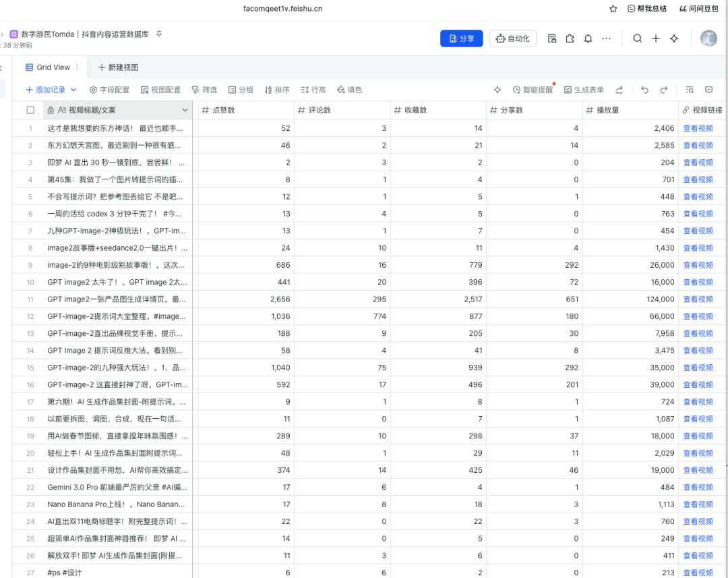Click 生成表单 generate form
Screen dimensions: 728x578
[x=584, y=90]
